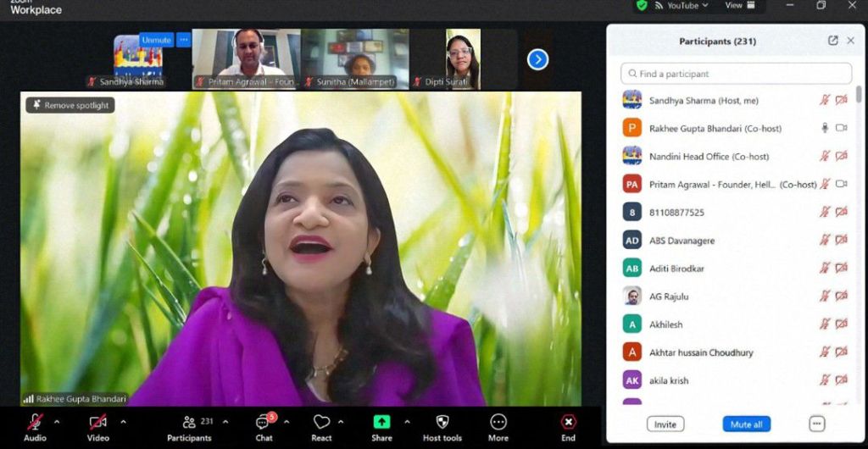
Task: Open the View dropdown at top
Action: point(738,5)
